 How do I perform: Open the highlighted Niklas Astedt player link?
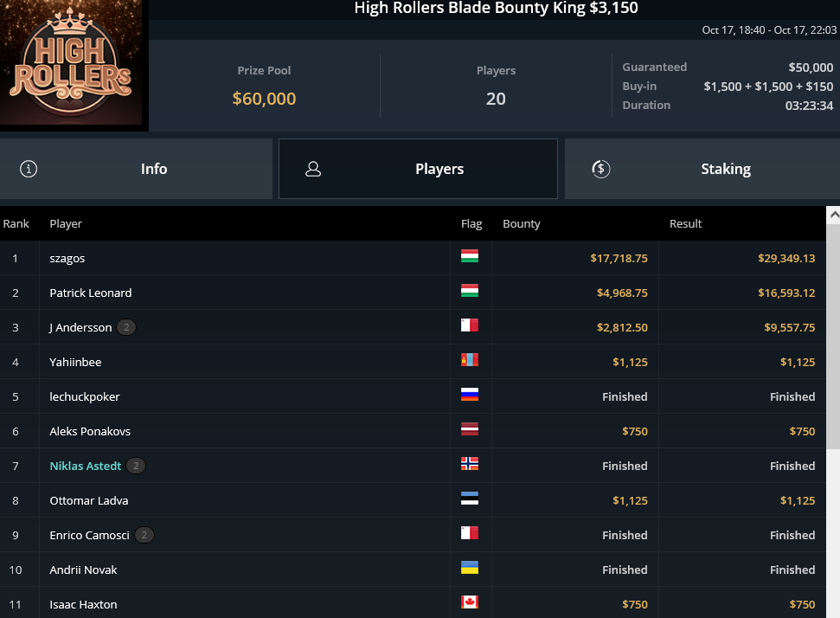(85, 466)
